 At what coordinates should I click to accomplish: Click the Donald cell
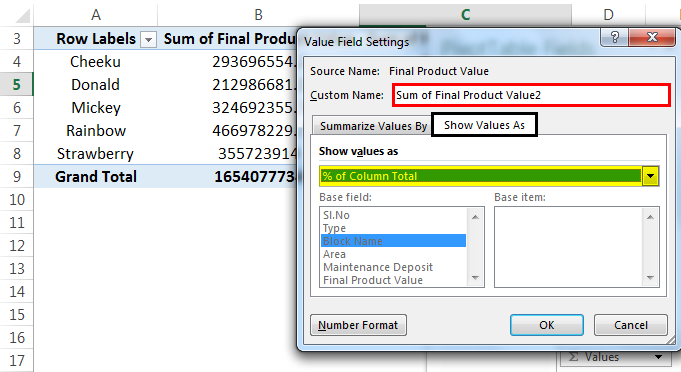(x=96, y=85)
